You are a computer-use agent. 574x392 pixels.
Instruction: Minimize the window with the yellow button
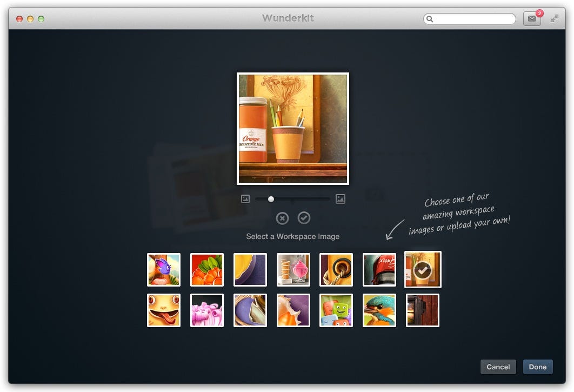click(30, 19)
